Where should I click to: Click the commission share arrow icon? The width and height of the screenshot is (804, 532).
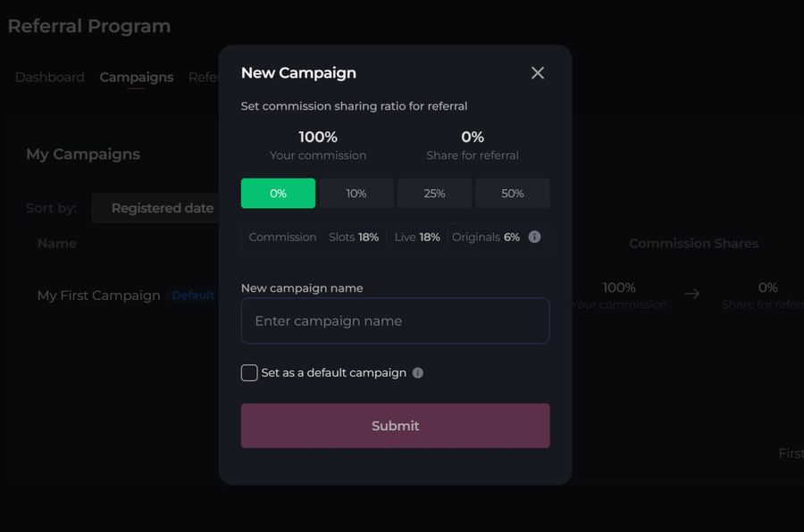pyautogui.click(x=692, y=294)
